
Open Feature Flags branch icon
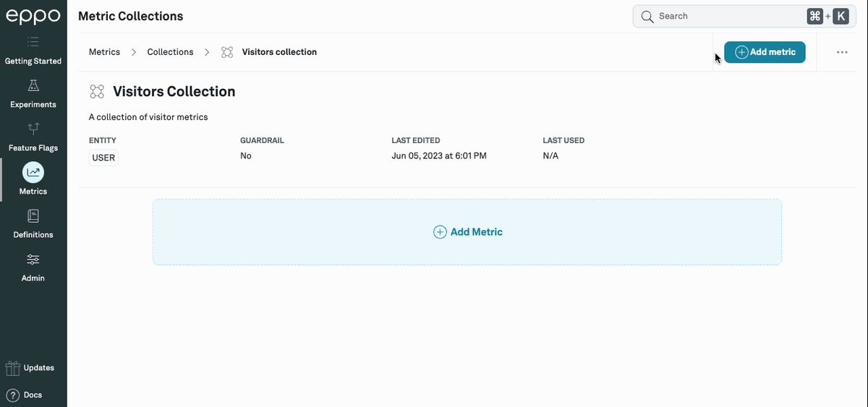point(33,129)
